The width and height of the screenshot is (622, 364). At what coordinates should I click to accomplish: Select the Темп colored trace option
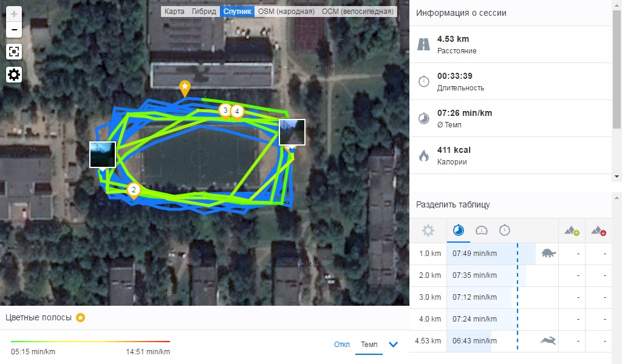click(x=369, y=344)
